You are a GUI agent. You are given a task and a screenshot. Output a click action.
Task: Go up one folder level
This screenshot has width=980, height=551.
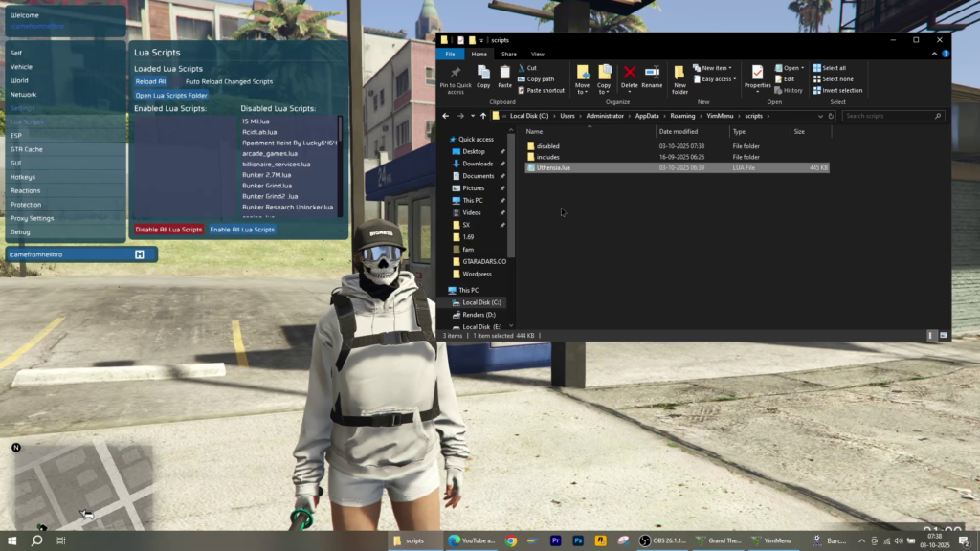click(483, 116)
